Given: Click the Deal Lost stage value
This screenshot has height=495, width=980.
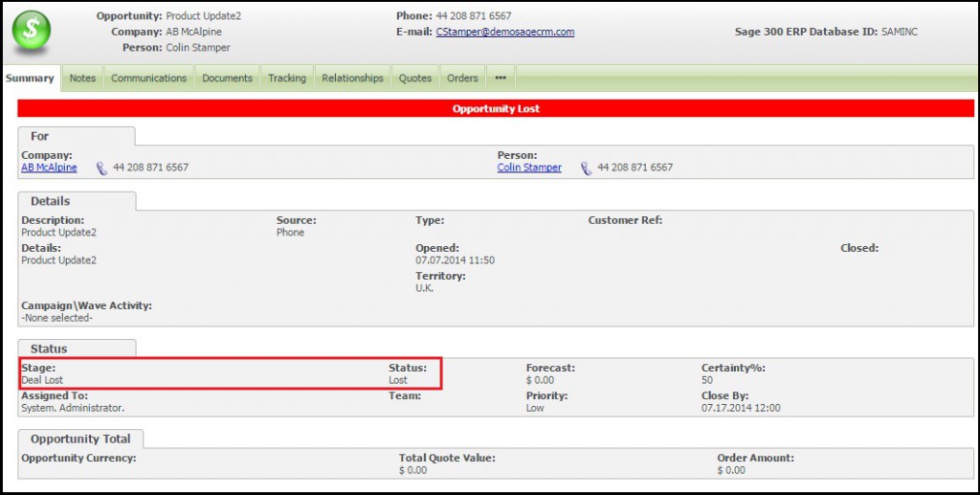Looking at the screenshot, I should [42, 380].
